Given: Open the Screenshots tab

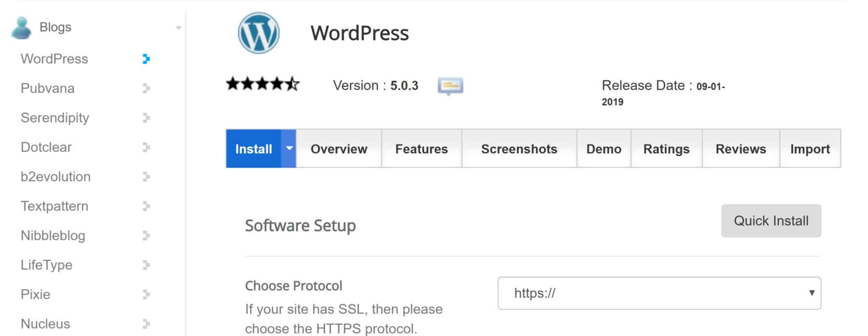Looking at the screenshot, I should pos(519,149).
